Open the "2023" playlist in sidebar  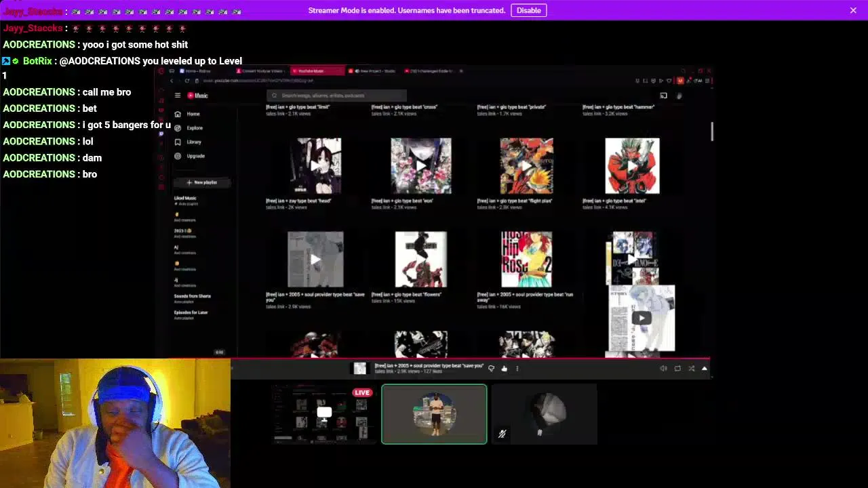click(184, 233)
